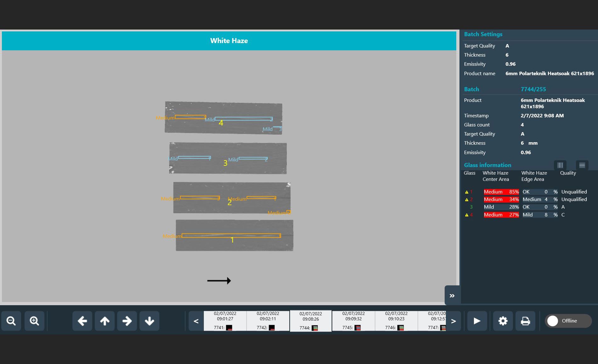598x364 pixels.
Task: Click the White Haze Center Area column header
Action: tap(496, 176)
